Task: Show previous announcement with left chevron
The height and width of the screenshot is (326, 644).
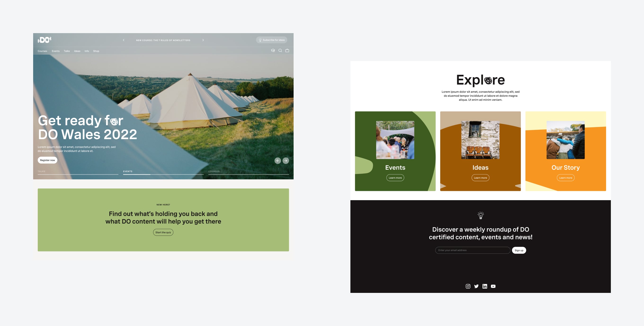Action: [124, 40]
